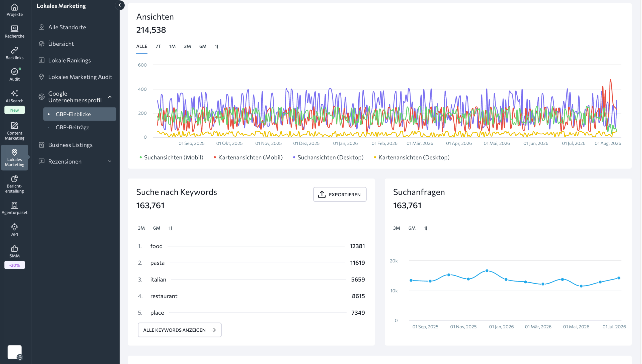Viewport: 642px width, 364px height.
Task: Select Lokales Marketing sidebar icon
Action: coord(15,152)
